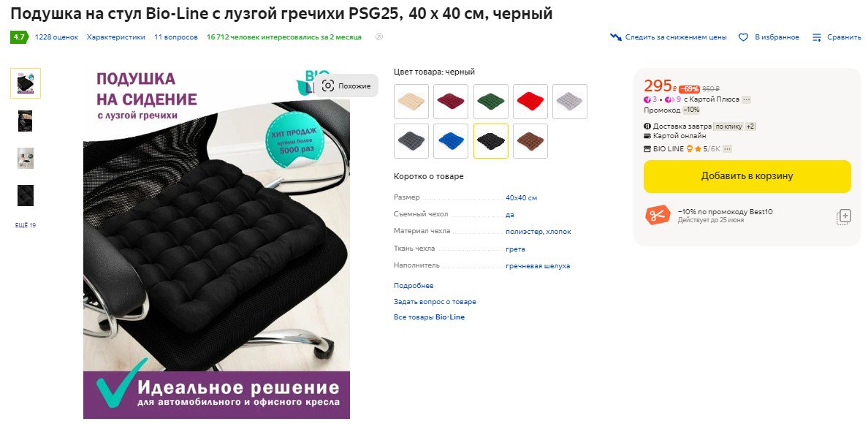This screenshot has width=868, height=424.
Task: Choose the blue cushion color swatch
Action: coord(451,141)
